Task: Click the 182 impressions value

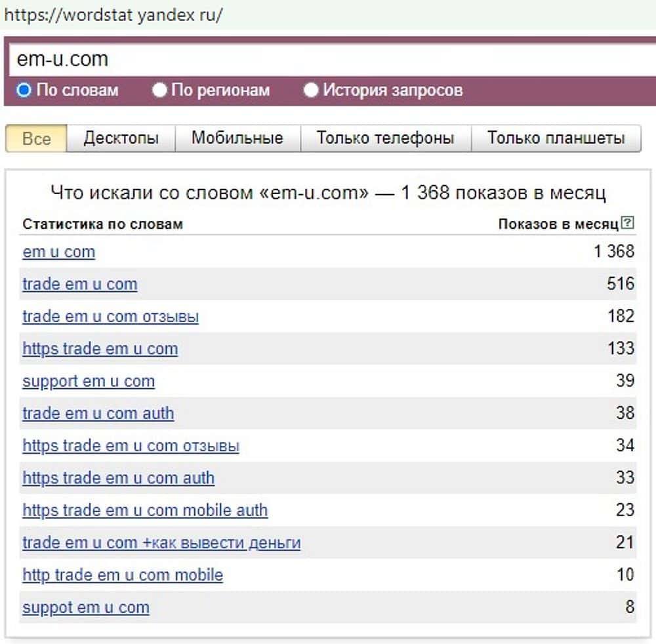Action: [x=621, y=316]
